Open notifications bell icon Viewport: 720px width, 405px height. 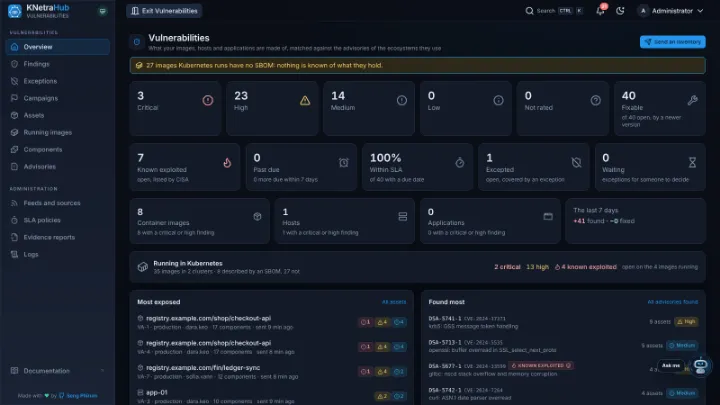[600, 11]
